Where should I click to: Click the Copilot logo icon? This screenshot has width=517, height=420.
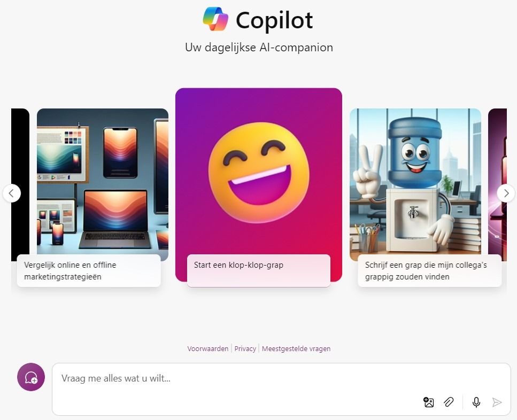coord(215,19)
